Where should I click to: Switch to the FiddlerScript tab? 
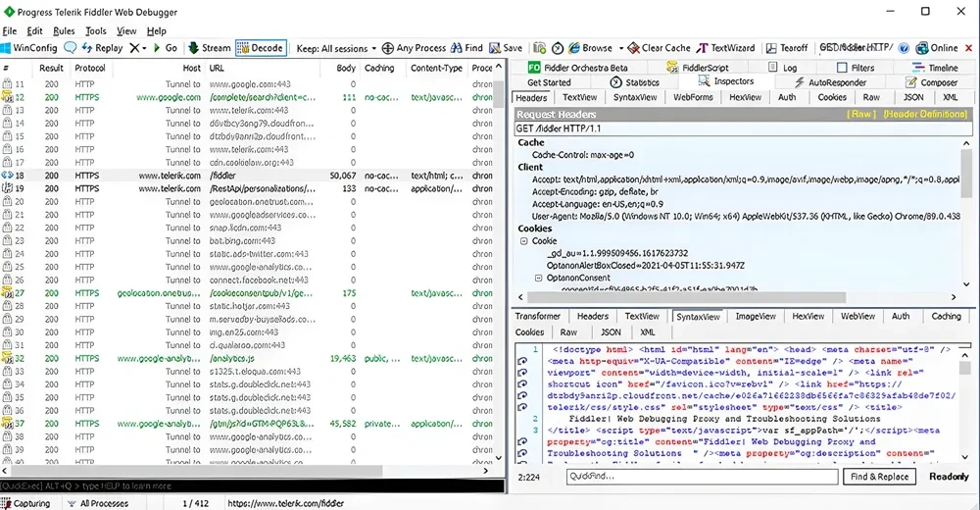pyautogui.click(x=698, y=67)
